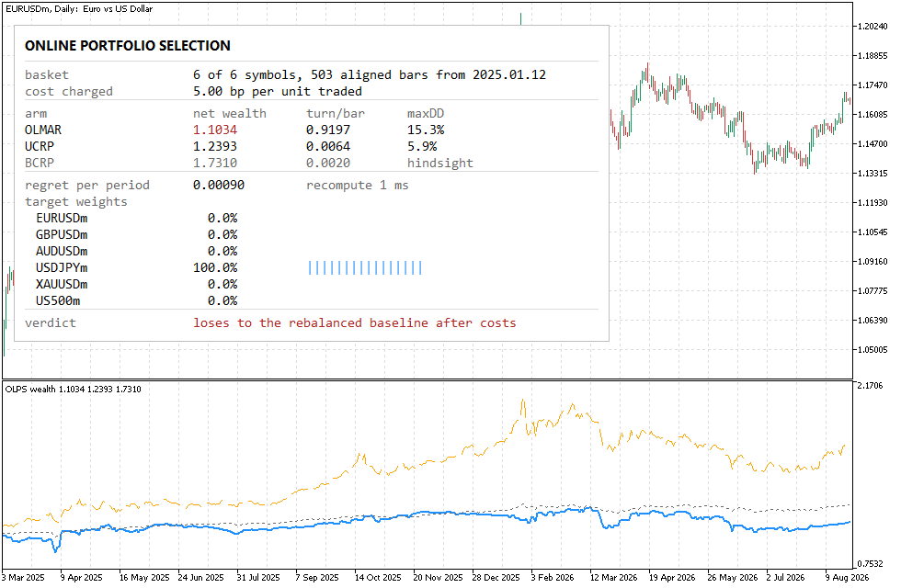Image resolution: width=901 pixels, height=588 pixels.
Task: Click UCRP net wealth value 1.2393
Action: (215, 146)
